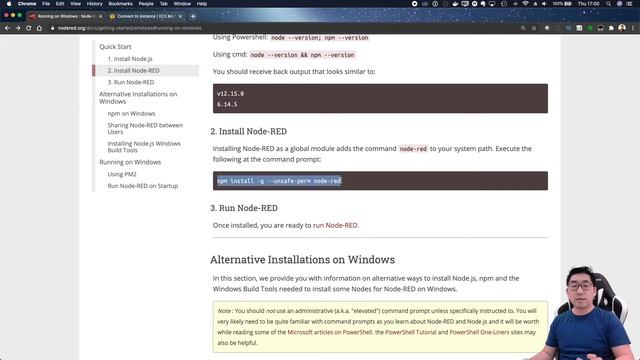Screen dimensions: 640x360
Task: Open the History menu
Action: pyautogui.click(x=94, y=4)
